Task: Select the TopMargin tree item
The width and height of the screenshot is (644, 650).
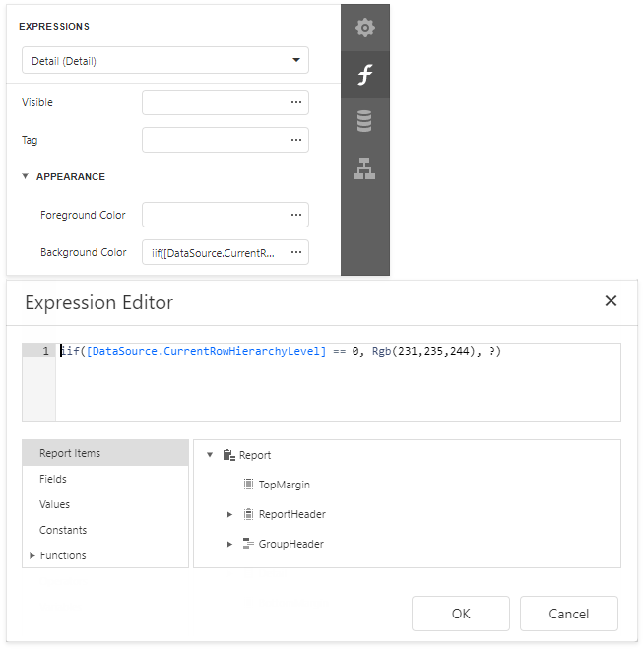Action: pyautogui.click(x=284, y=485)
